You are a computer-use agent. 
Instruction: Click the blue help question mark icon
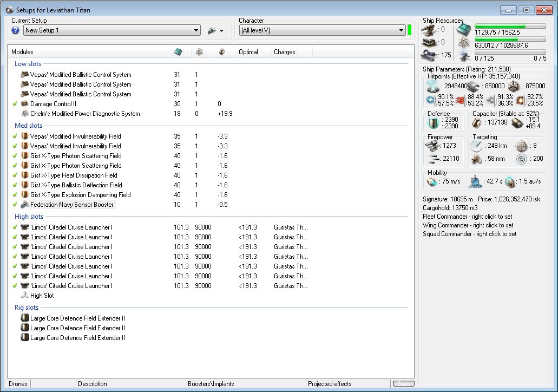click(x=15, y=30)
